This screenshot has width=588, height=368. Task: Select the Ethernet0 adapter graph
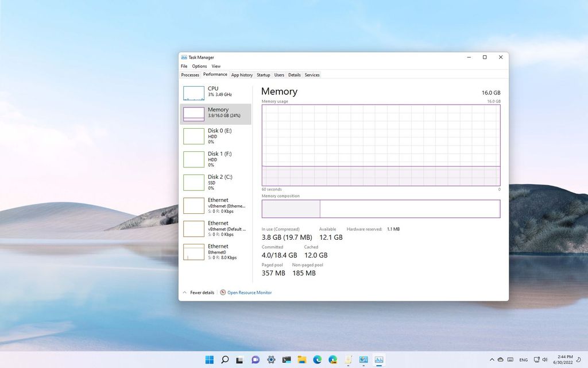tap(215, 252)
